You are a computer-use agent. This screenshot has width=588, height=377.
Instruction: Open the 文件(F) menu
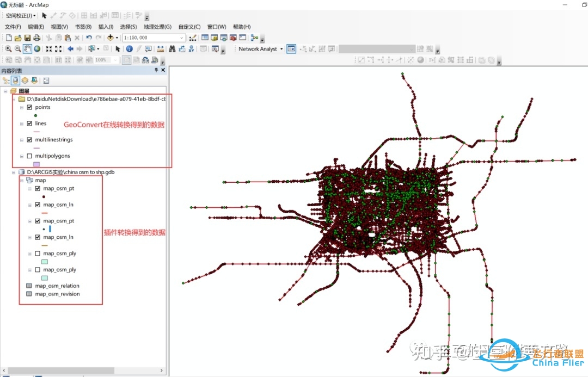(13, 27)
